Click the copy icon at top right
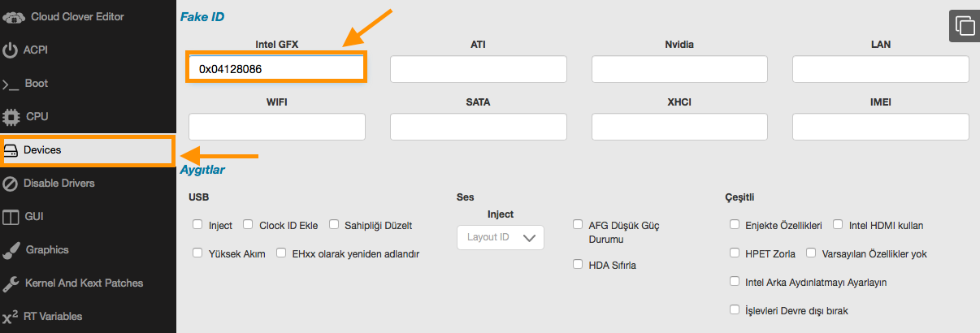980x333 pixels. 964,25
